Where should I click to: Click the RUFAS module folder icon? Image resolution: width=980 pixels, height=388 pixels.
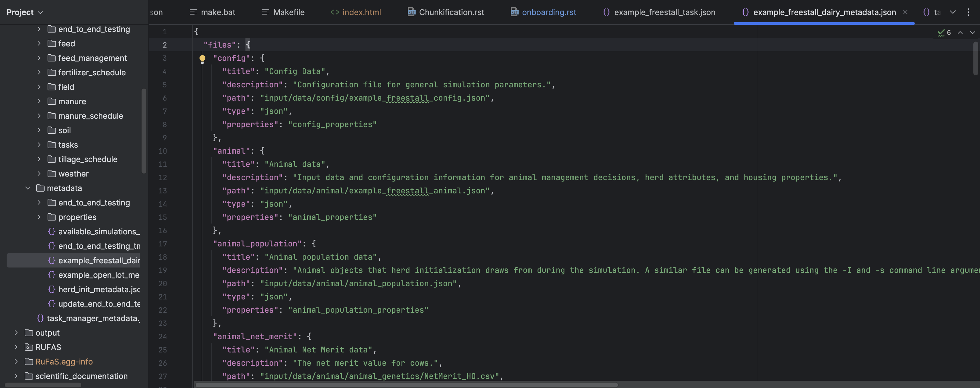(x=29, y=347)
